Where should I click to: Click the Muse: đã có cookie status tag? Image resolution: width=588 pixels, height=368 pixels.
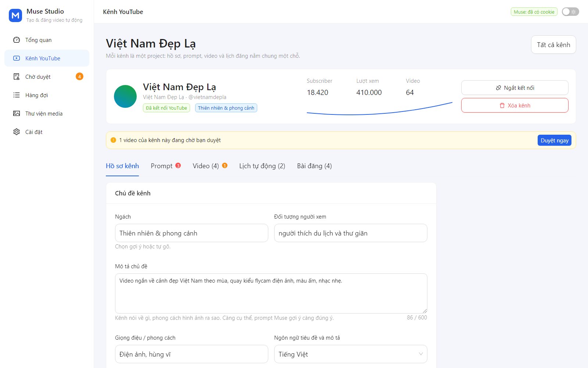pyautogui.click(x=534, y=12)
